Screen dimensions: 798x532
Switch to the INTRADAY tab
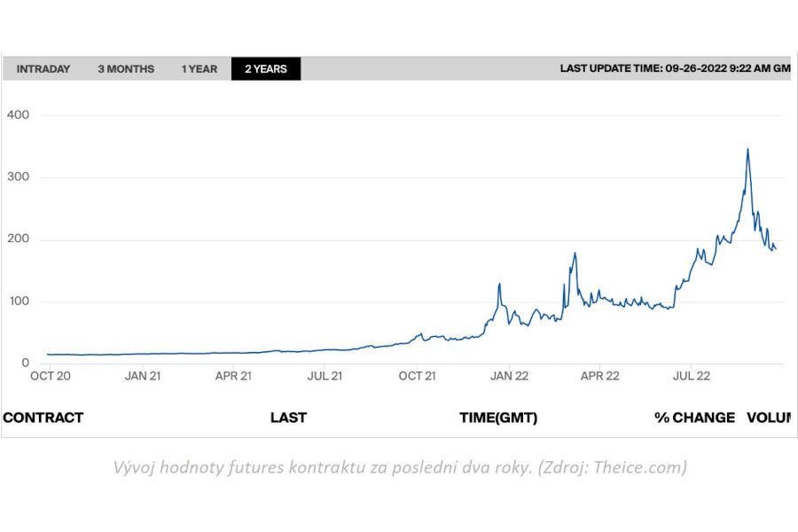click(43, 69)
